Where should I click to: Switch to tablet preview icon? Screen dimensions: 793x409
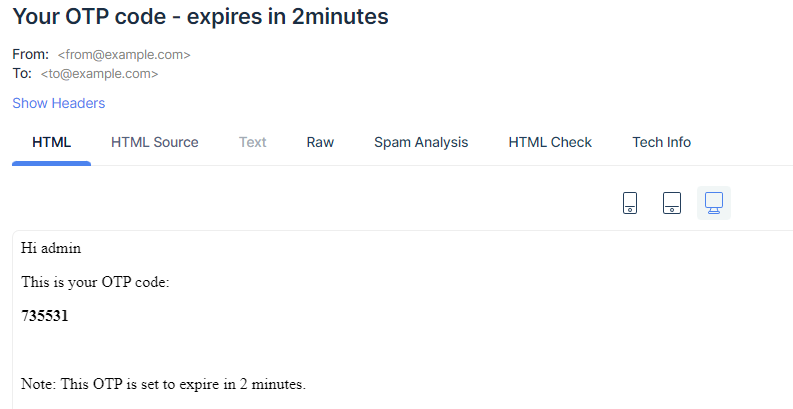[672, 203]
